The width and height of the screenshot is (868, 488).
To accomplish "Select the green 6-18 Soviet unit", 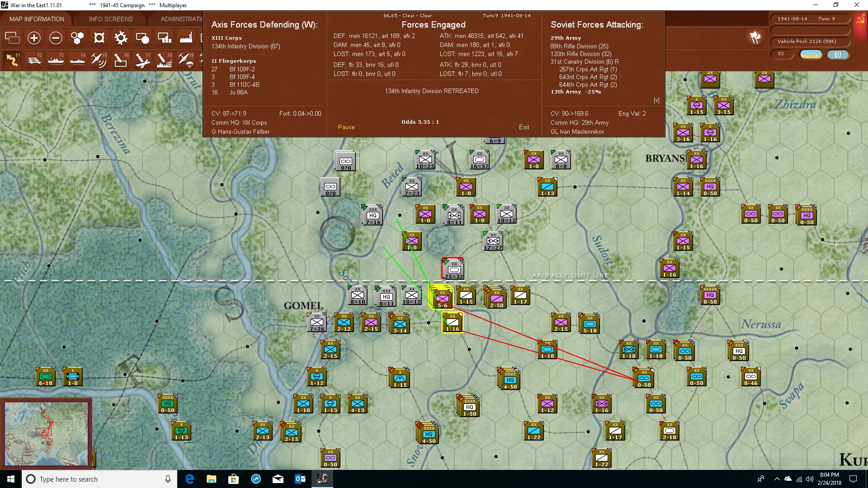I will [x=46, y=377].
